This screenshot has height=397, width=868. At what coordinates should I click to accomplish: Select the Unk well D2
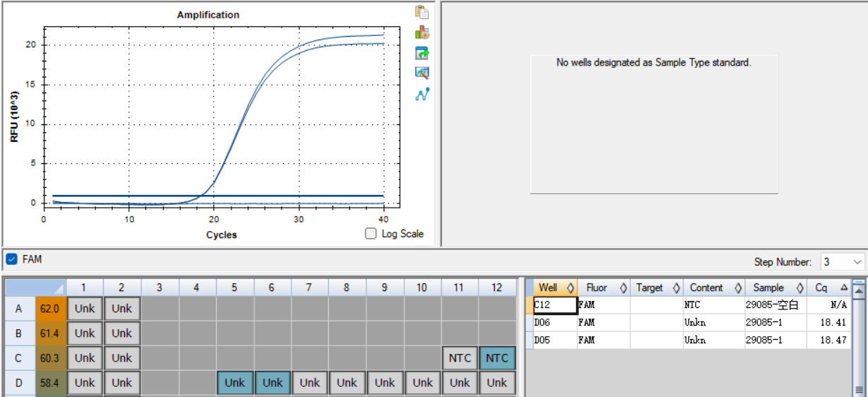click(121, 383)
